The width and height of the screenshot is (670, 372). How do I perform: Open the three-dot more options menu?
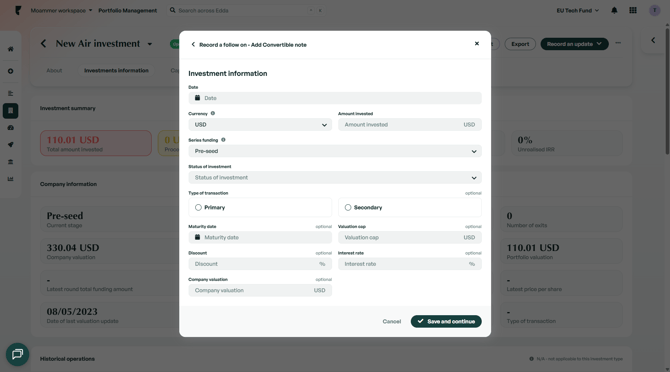(618, 43)
